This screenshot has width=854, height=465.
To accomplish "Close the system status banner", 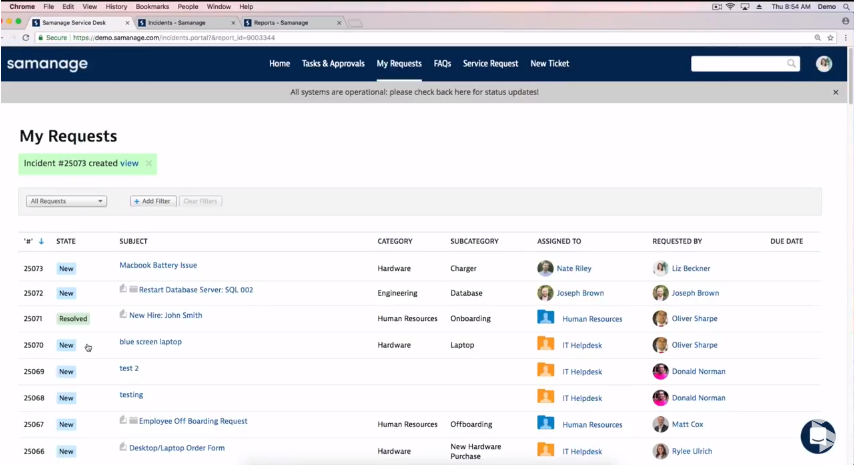I will [836, 92].
